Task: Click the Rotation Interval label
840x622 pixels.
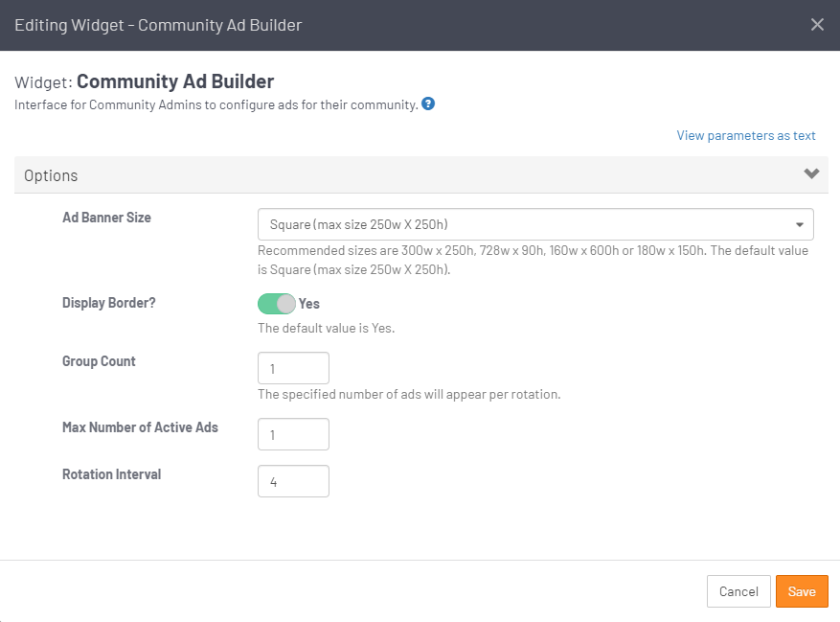Action: [x=111, y=474]
